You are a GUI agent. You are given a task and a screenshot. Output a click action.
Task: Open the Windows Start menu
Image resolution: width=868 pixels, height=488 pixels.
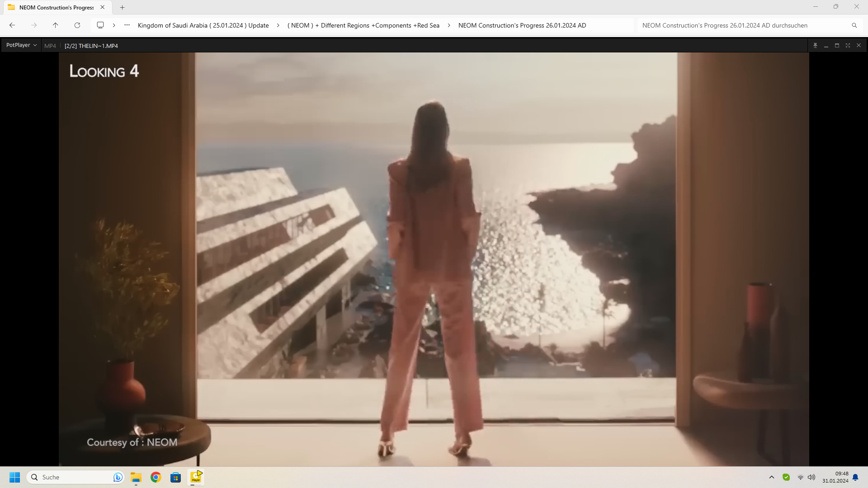pos(15,477)
